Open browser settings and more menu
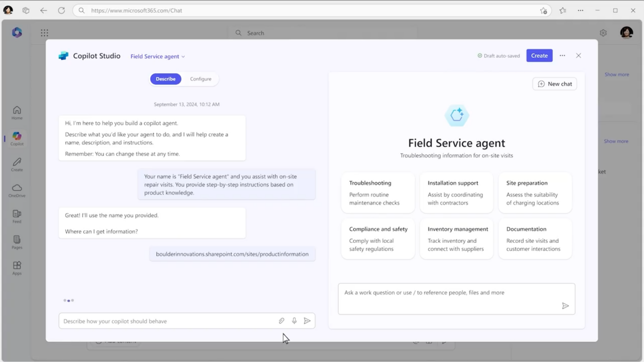This screenshot has height=362, width=644. coord(580,10)
